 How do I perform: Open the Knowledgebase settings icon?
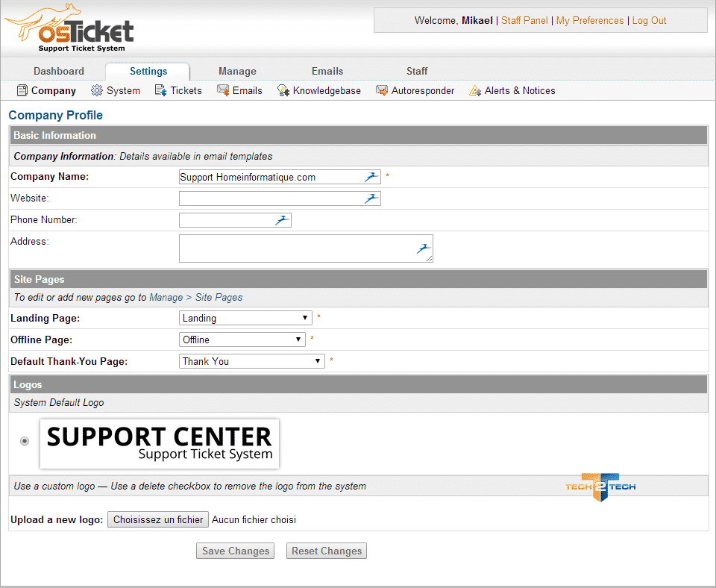point(283,91)
